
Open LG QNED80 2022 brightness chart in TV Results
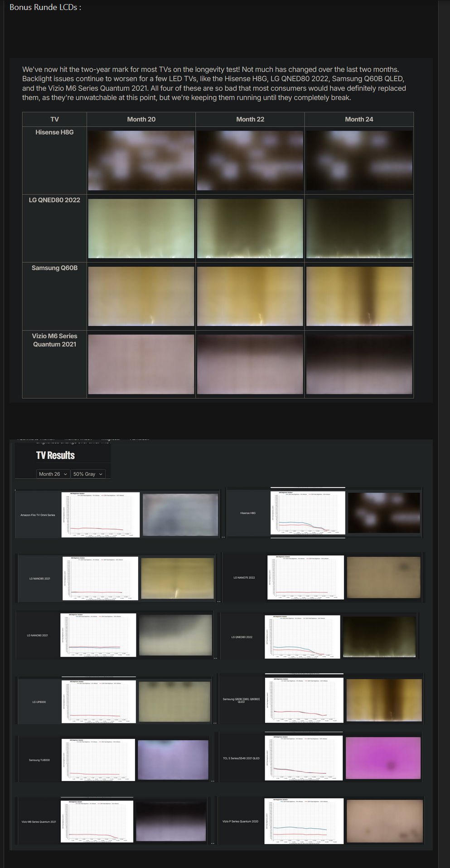(x=302, y=637)
